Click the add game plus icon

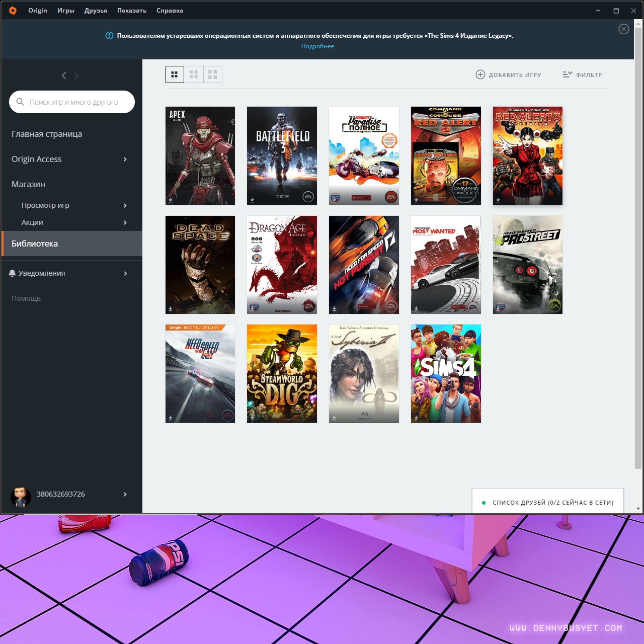(x=480, y=74)
